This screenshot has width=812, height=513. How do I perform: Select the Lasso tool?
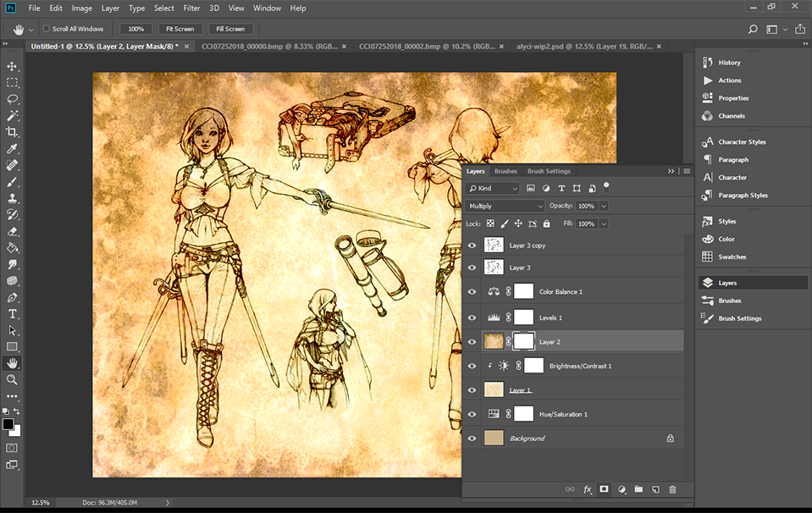coord(12,99)
